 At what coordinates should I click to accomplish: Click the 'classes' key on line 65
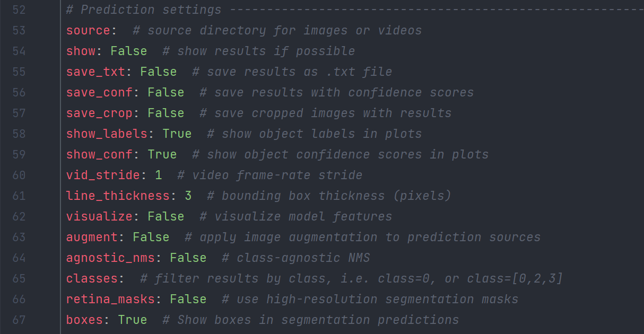click(92, 278)
